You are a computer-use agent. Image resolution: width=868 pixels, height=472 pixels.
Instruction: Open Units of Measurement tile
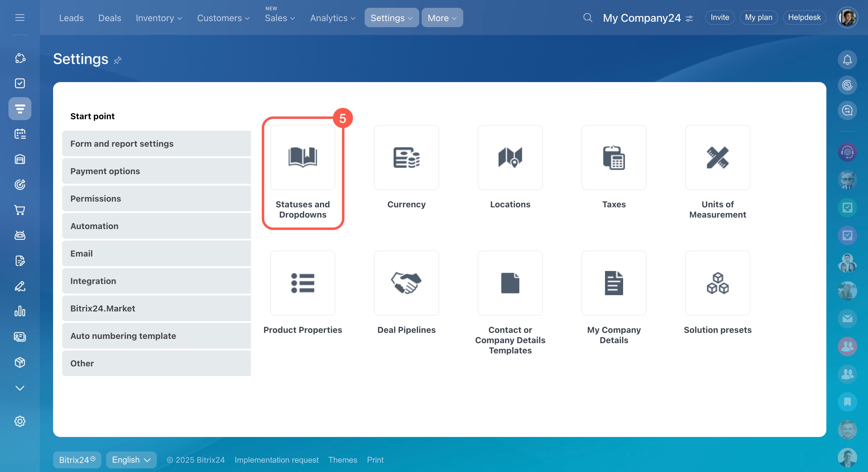point(718,158)
